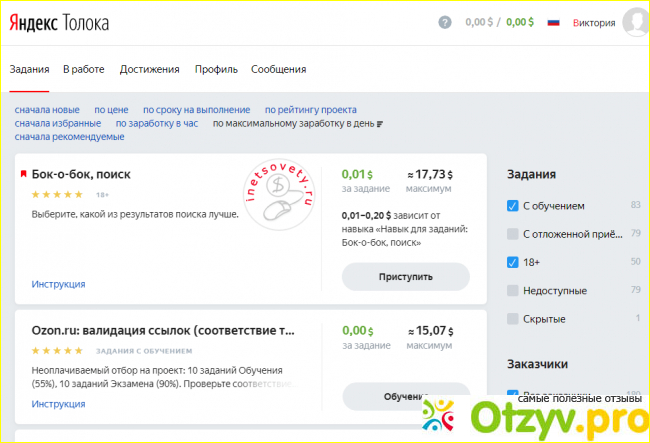Click star rating of Ozon.ru task

pos(59,351)
